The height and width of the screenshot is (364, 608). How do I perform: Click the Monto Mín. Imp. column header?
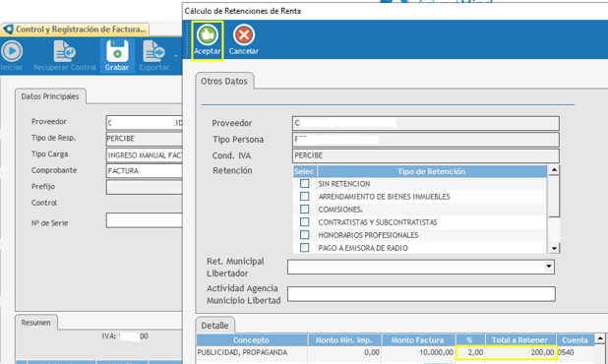pyautogui.click(x=344, y=340)
